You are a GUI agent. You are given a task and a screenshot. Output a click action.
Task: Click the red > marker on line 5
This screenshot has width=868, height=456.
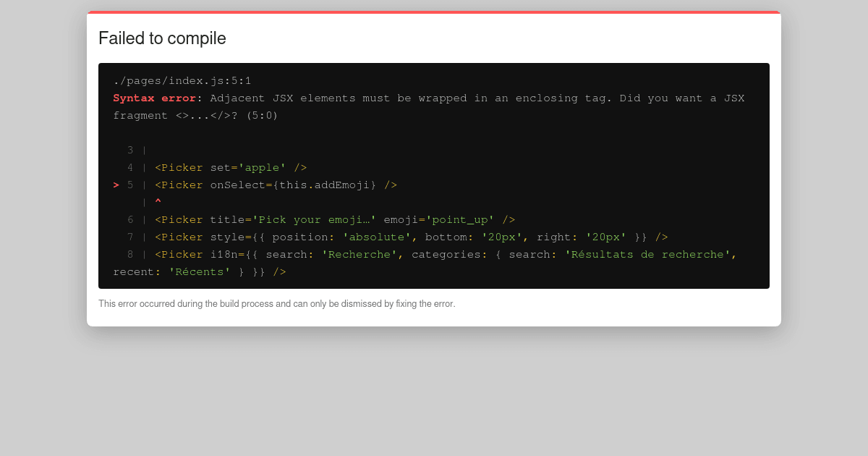[x=116, y=185]
